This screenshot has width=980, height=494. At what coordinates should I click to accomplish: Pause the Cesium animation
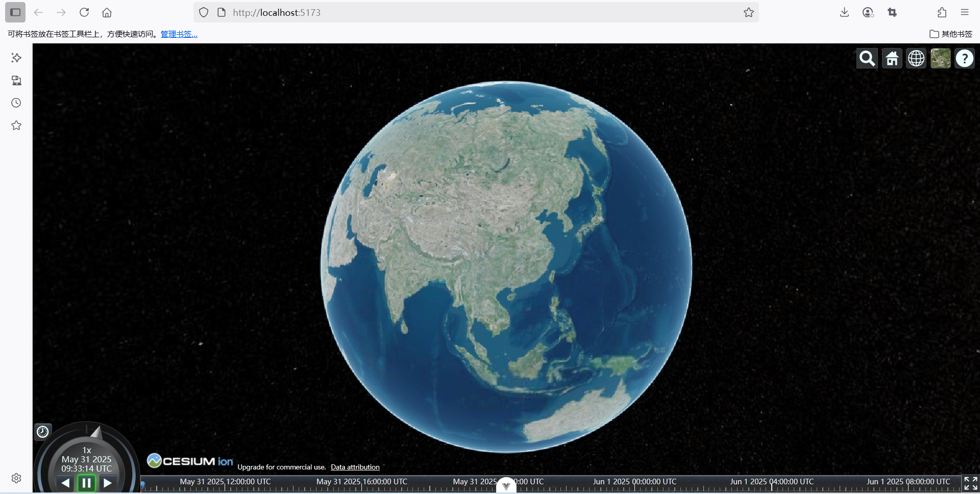point(86,483)
